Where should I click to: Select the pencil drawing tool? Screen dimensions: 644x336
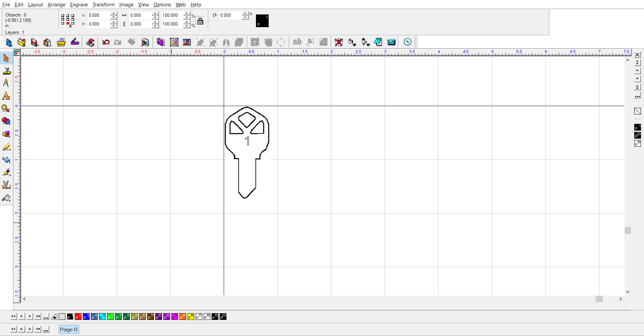pos(6,147)
